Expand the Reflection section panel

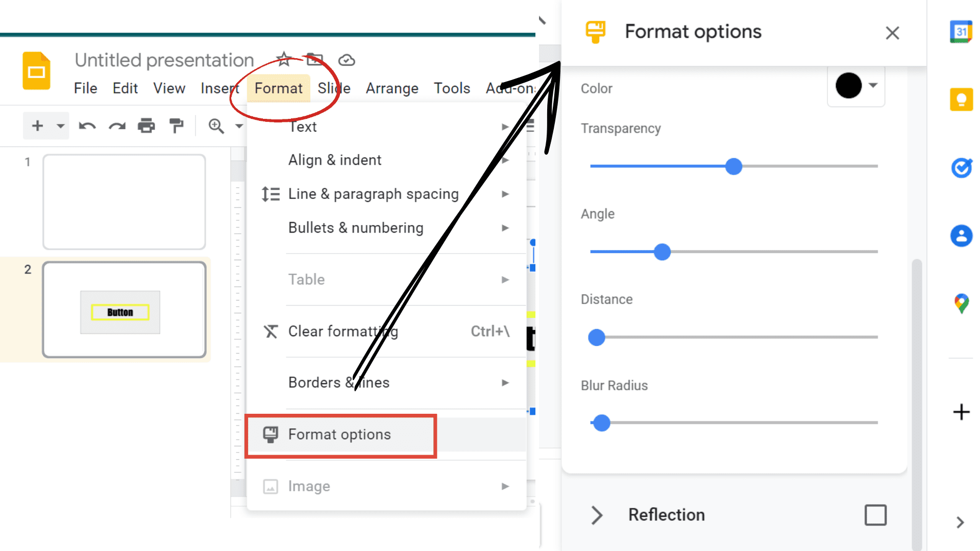[x=597, y=515]
